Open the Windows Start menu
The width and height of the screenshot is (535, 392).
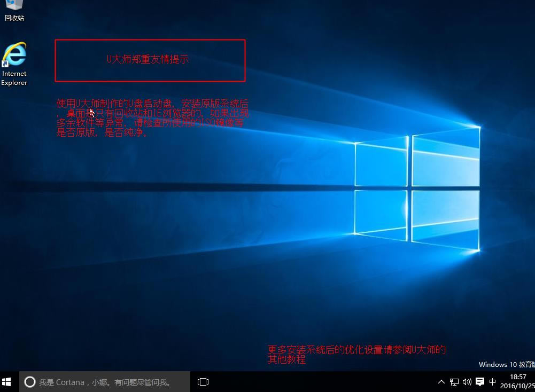[6, 382]
